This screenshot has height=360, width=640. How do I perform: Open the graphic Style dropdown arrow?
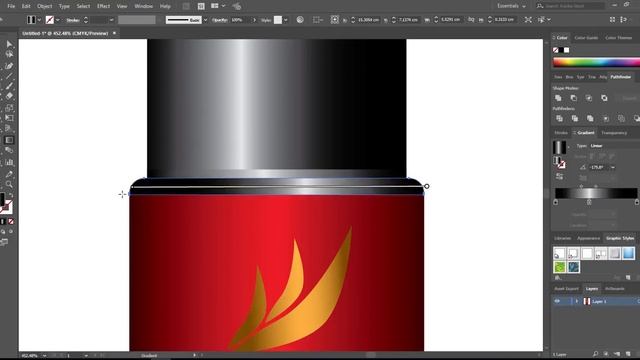(x=286, y=20)
